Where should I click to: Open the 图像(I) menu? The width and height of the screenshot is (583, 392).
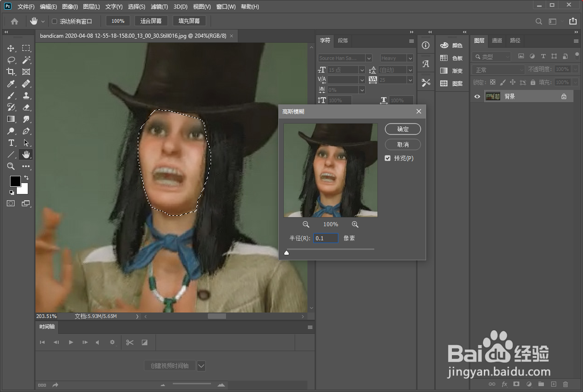[x=70, y=7]
